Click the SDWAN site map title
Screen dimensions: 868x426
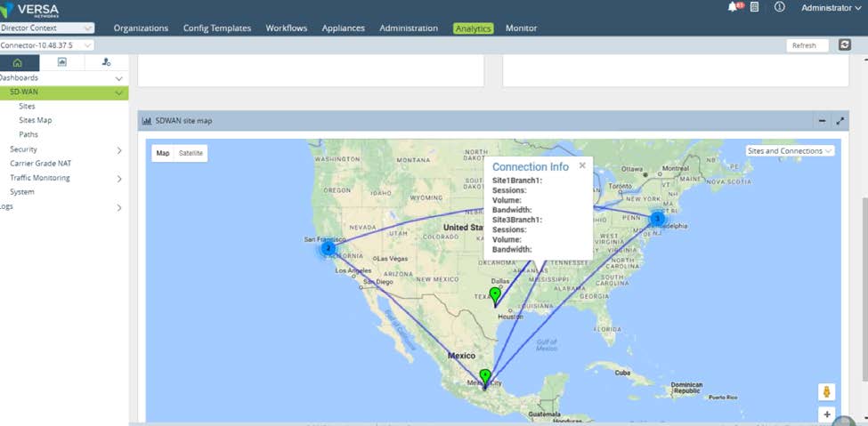pyautogui.click(x=183, y=121)
